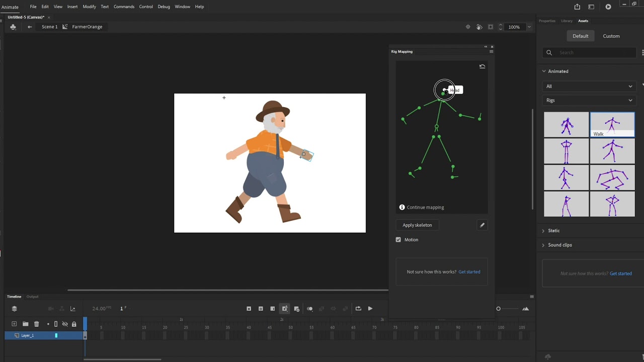The image size is (644, 362).
Task: Click Get started link in Rig Mapping
Action: (x=469, y=272)
